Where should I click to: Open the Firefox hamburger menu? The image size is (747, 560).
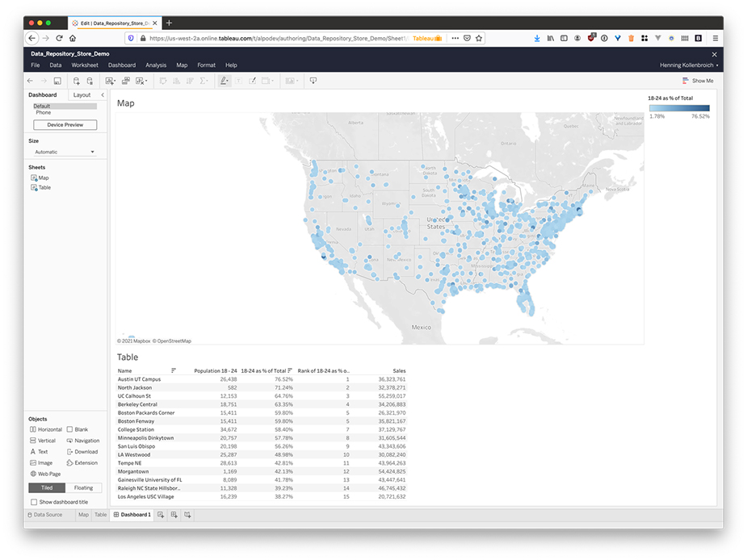[715, 38]
